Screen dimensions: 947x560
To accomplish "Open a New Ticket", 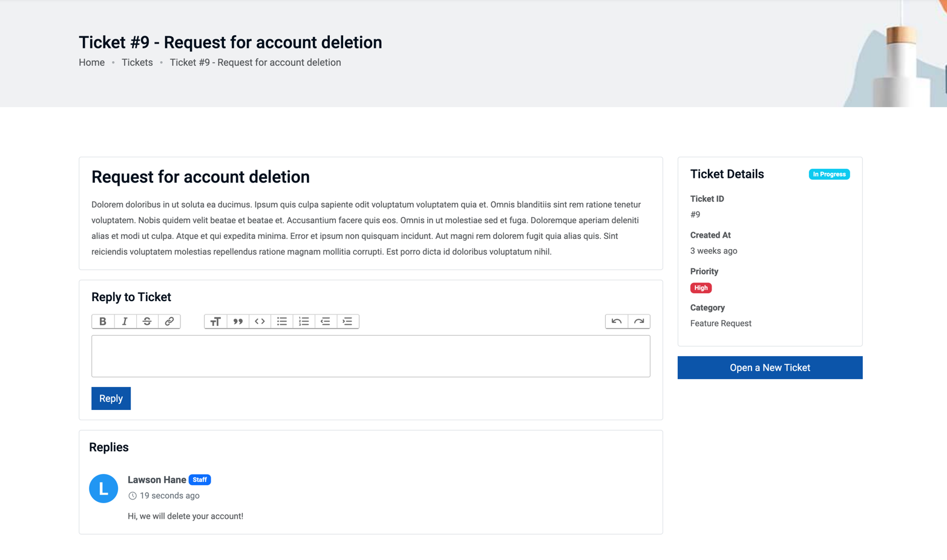I will [x=770, y=368].
